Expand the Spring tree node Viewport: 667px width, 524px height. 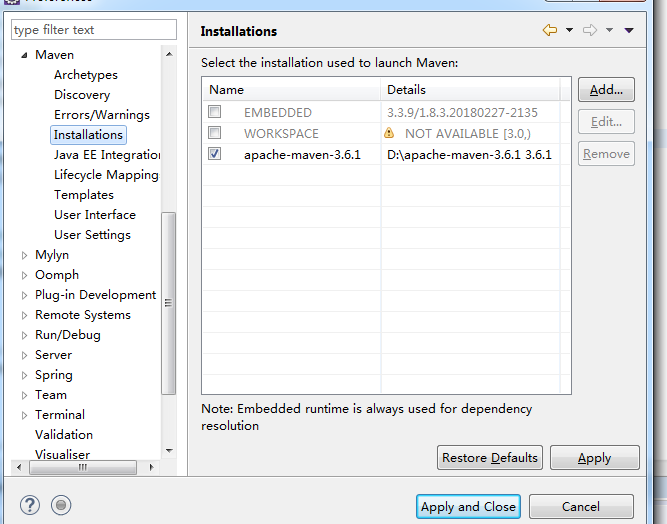(x=25, y=375)
